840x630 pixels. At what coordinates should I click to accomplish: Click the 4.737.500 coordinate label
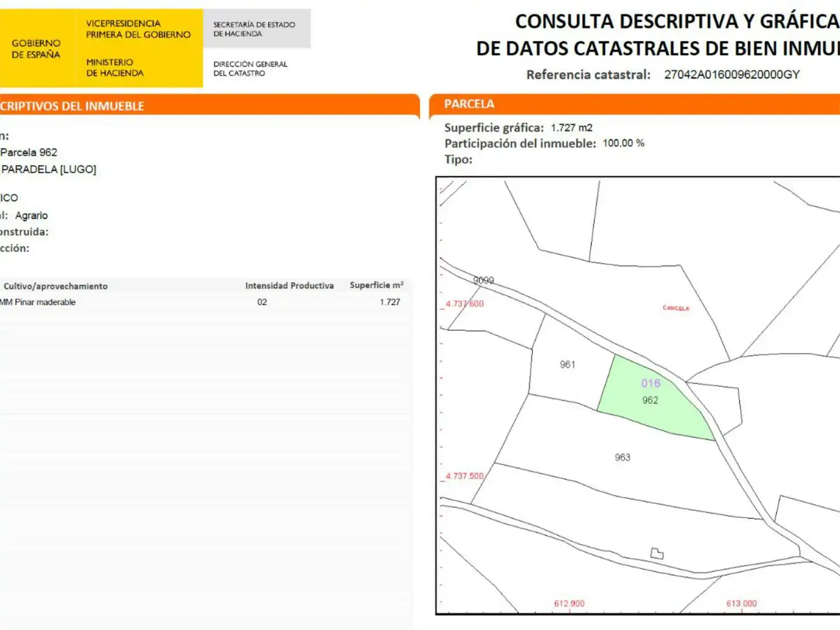click(464, 476)
